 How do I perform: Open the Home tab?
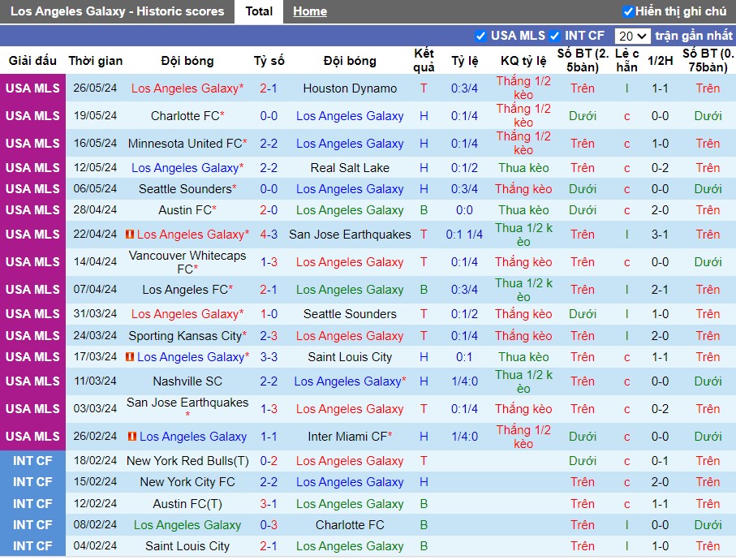310,11
